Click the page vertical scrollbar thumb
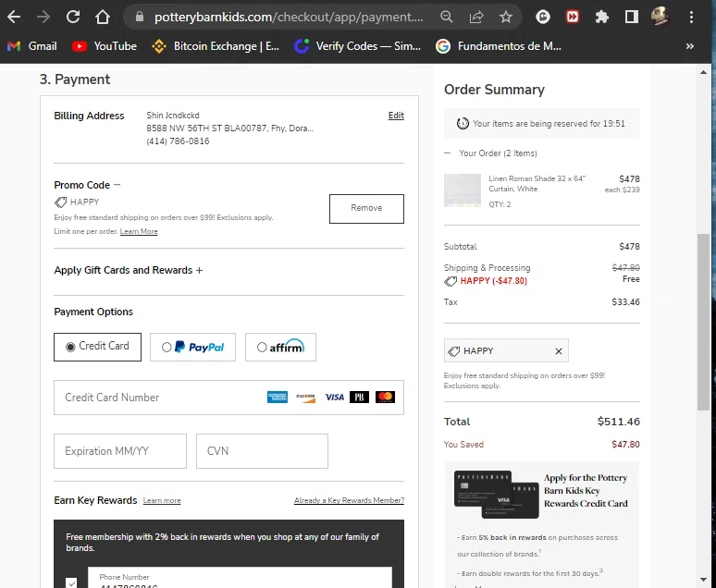 click(x=703, y=322)
